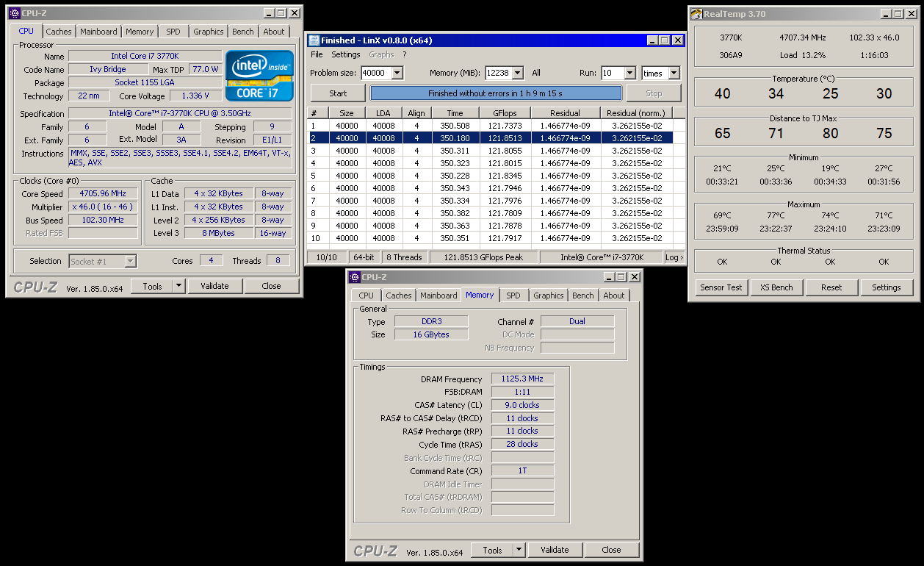The width and height of the screenshot is (924, 566).
Task: Select LinX result row 5
Action: click(491, 176)
